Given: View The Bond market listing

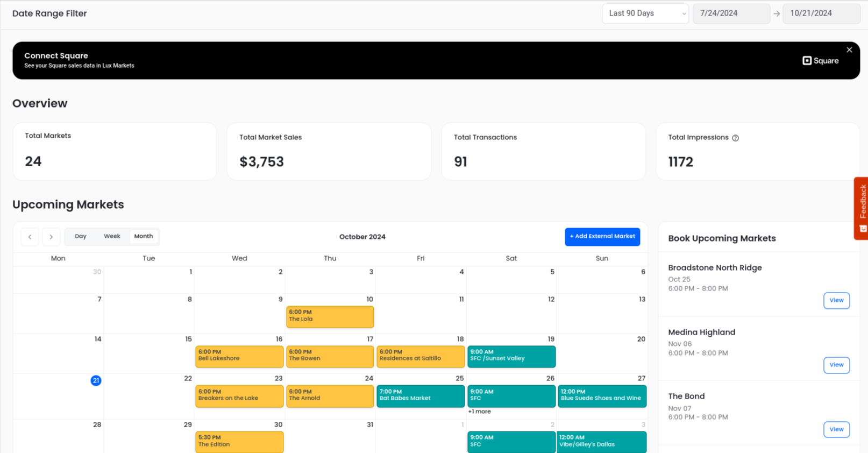Looking at the screenshot, I should tap(836, 429).
